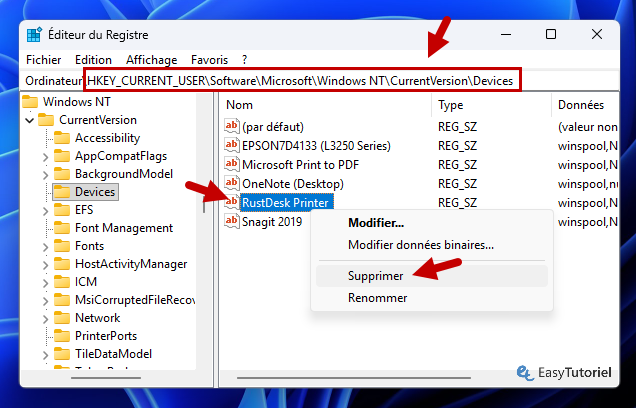Click the BackgroundModel folder icon
The width and height of the screenshot is (636, 408).
click(x=62, y=174)
